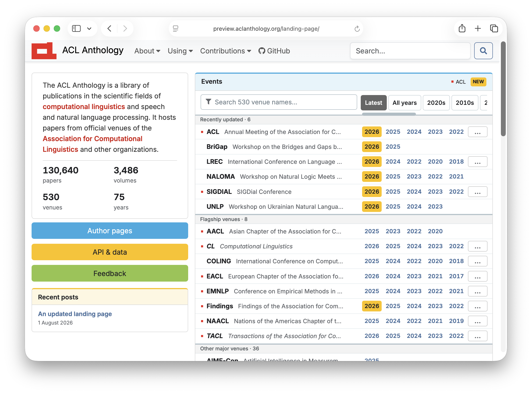The height and width of the screenshot is (394, 532).
Task: Toggle the ACL red-square legend filter
Action: pyautogui.click(x=458, y=82)
